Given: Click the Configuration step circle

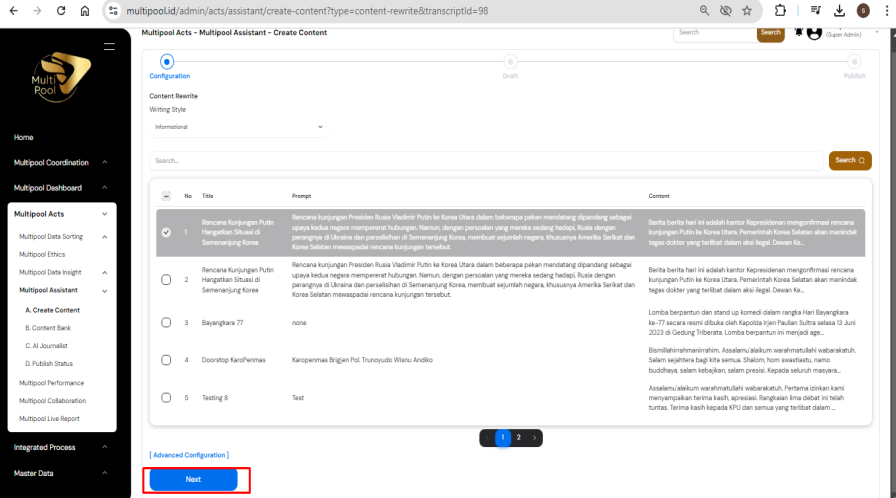Looking at the screenshot, I should coord(167,62).
